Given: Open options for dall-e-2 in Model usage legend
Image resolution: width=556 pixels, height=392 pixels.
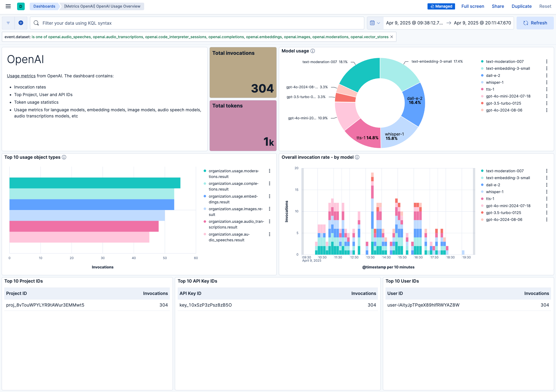Looking at the screenshot, I should [546, 75].
